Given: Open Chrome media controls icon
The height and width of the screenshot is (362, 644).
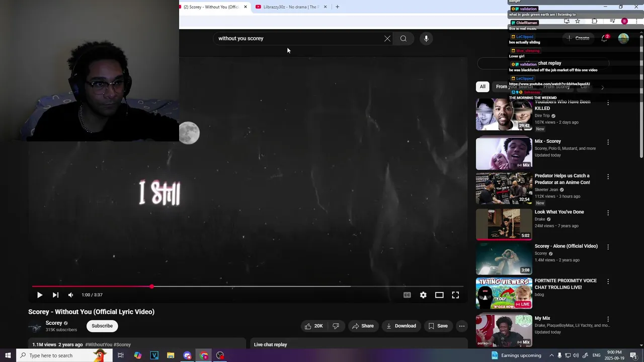Looking at the screenshot, I should [612, 21].
